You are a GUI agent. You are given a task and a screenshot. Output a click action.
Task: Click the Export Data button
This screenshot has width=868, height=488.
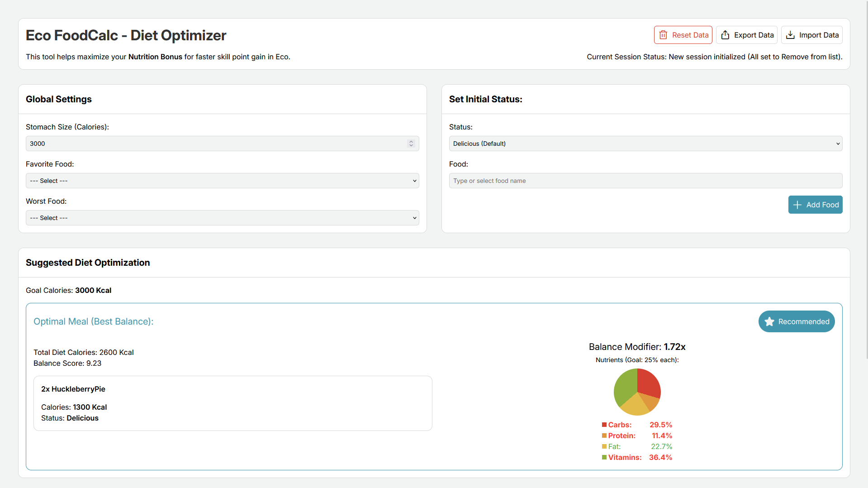point(746,35)
